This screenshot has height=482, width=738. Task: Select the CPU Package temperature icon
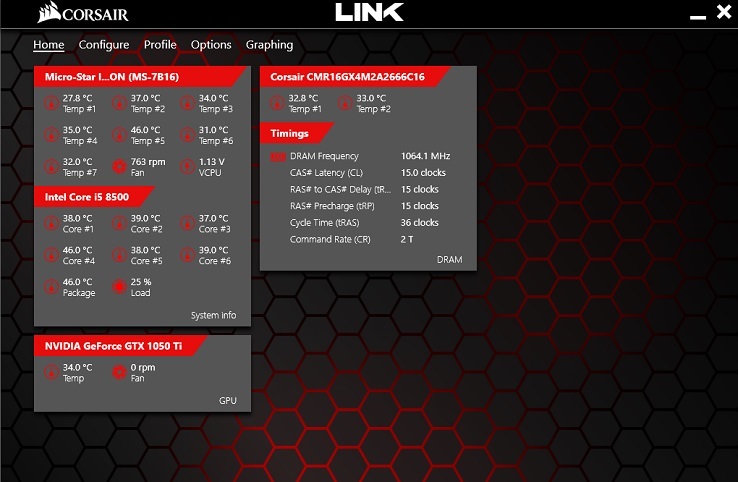click(51, 287)
